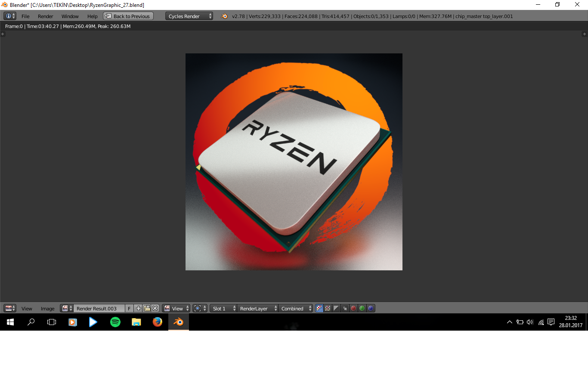
Task: Open the Image menu
Action: pos(47,309)
